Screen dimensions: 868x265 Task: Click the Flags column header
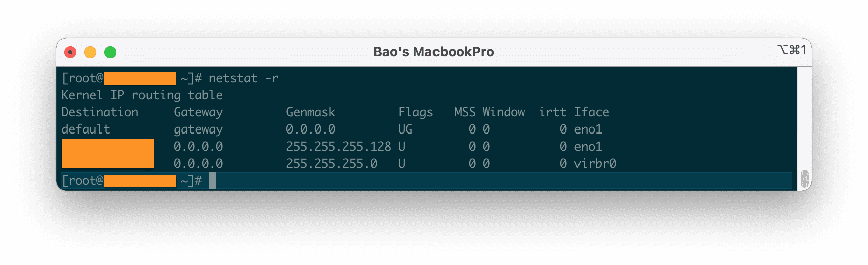click(x=415, y=112)
